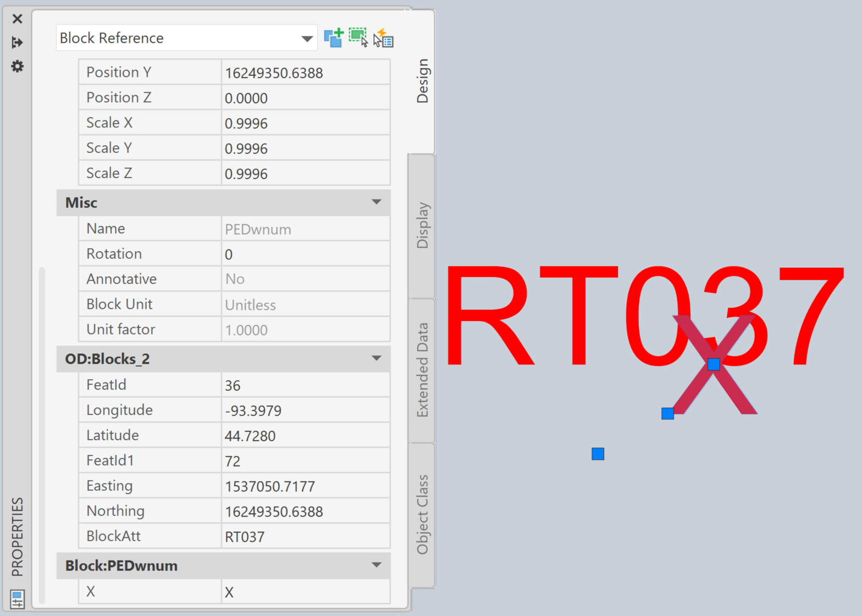Click the grip at the X marker's lower-left
Screen dimensions: 862x616
click(667, 413)
